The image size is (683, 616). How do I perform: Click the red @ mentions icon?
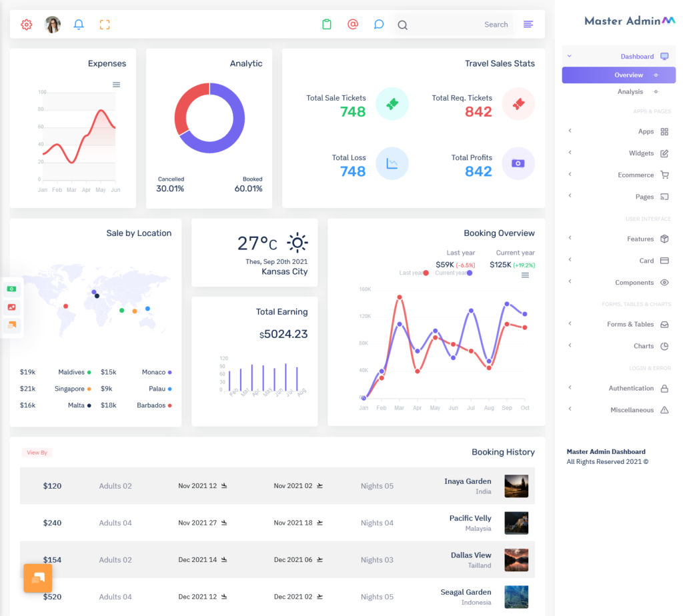tap(352, 24)
